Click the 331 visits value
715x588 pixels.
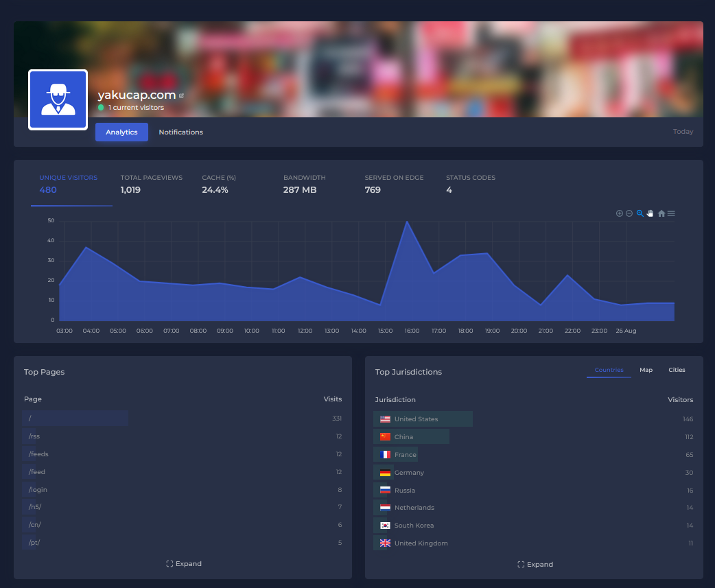coord(337,419)
